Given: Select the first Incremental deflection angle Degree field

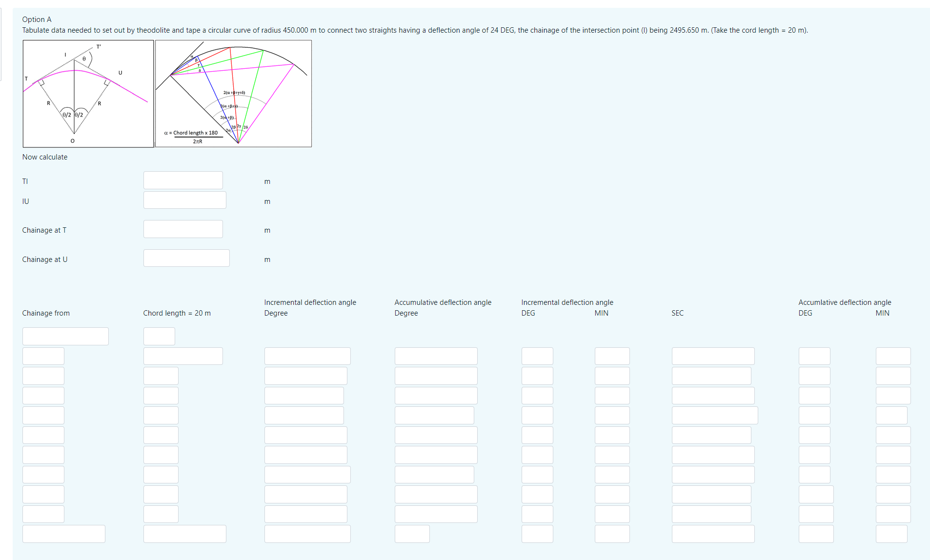Looking at the screenshot, I should click(307, 356).
